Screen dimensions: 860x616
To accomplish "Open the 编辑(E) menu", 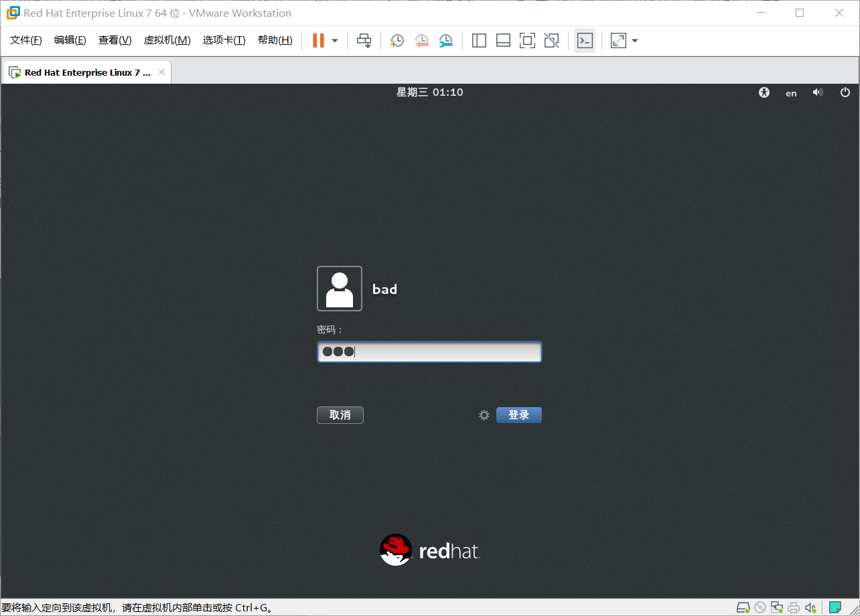I will (x=70, y=40).
